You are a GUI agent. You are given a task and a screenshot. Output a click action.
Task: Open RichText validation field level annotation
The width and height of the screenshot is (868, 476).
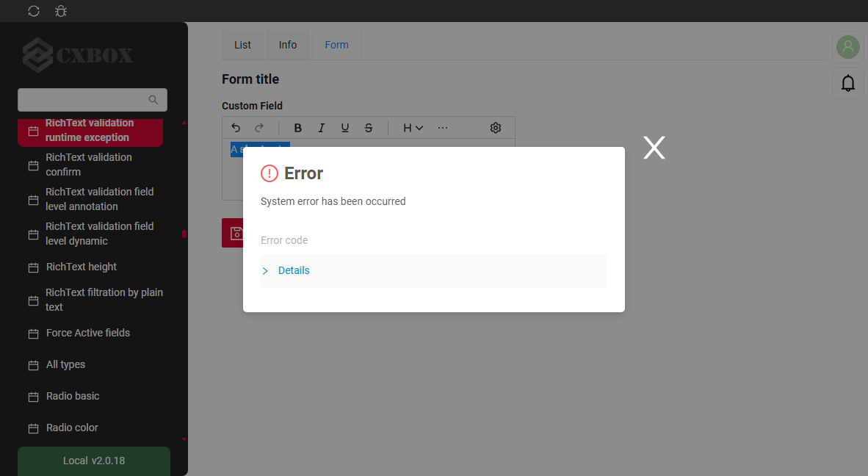(90, 199)
